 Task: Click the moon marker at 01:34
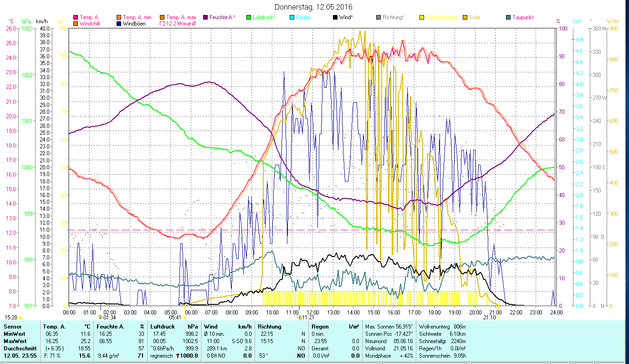pyautogui.click(x=100, y=317)
